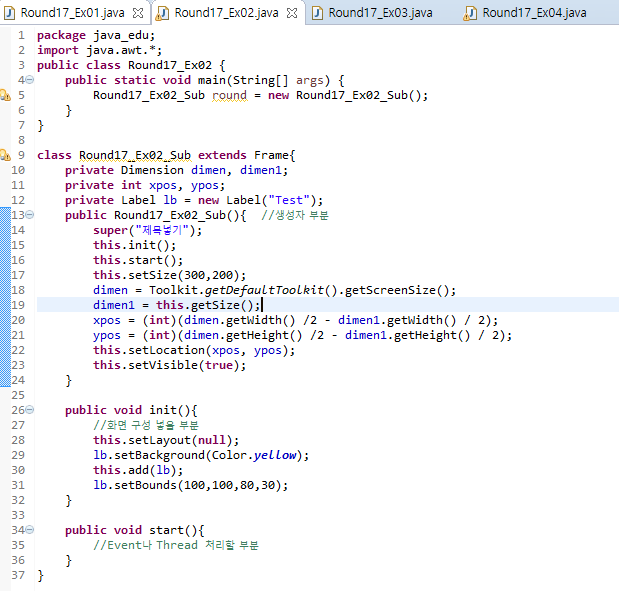
Task: Click 'xpos' assignment on line 20
Action: pyautogui.click(x=107, y=321)
